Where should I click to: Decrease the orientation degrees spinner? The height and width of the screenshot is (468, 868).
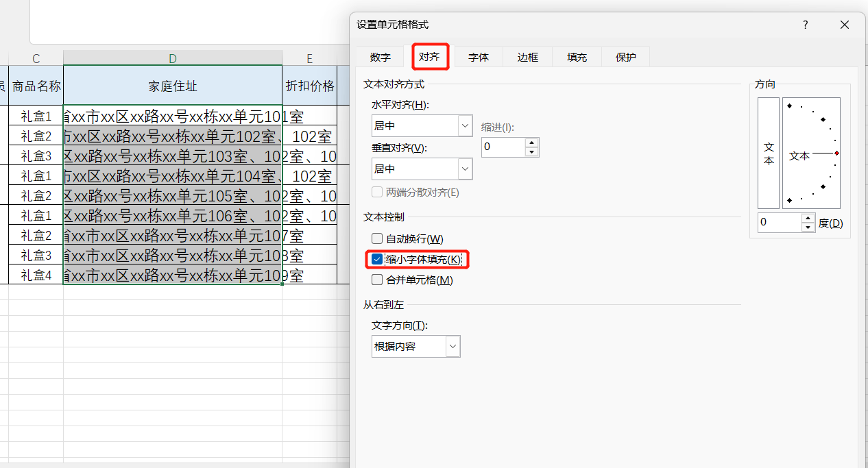[808, 227]
